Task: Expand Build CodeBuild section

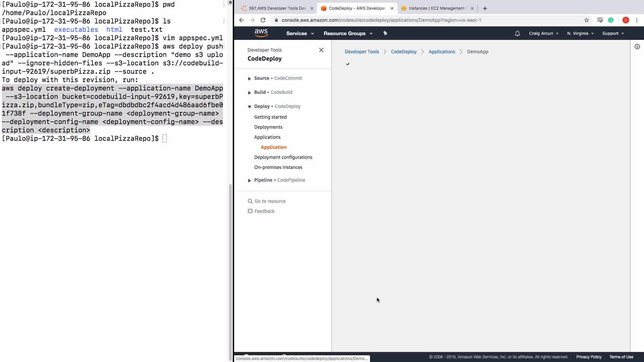Action: 249,93
